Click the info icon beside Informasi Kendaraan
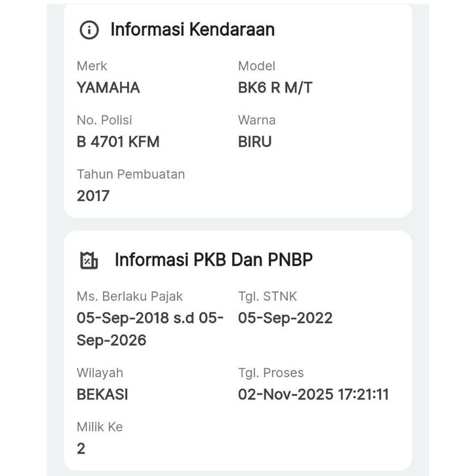 tap(89, 30)
